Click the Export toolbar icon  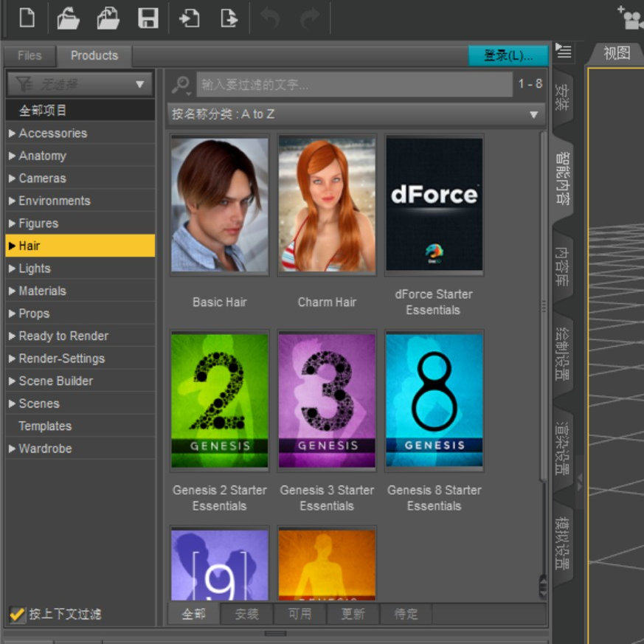click(x=229, y=18)
